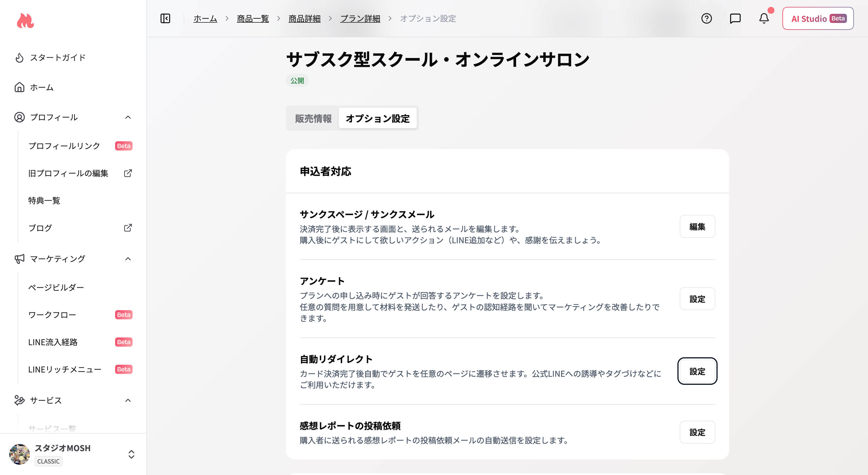Open AI Studio Beta button
The width and height of the screenshot is (868, 475).
[x=818, y=19]
